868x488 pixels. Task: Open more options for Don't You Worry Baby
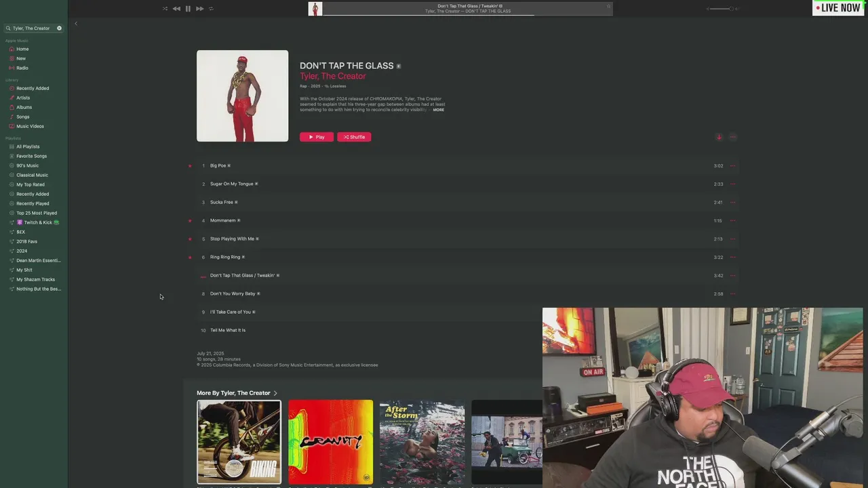pyautogui.click(x=732, y=294)
